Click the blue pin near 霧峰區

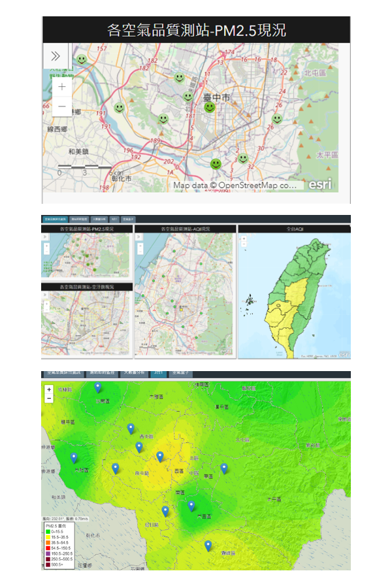pos(208,546)
